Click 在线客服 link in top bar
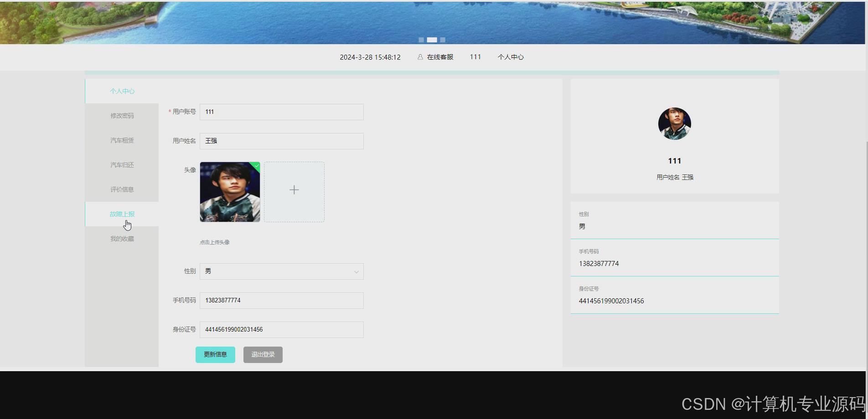Viewport: 868px width, 419px height. (x=440, y=57)
